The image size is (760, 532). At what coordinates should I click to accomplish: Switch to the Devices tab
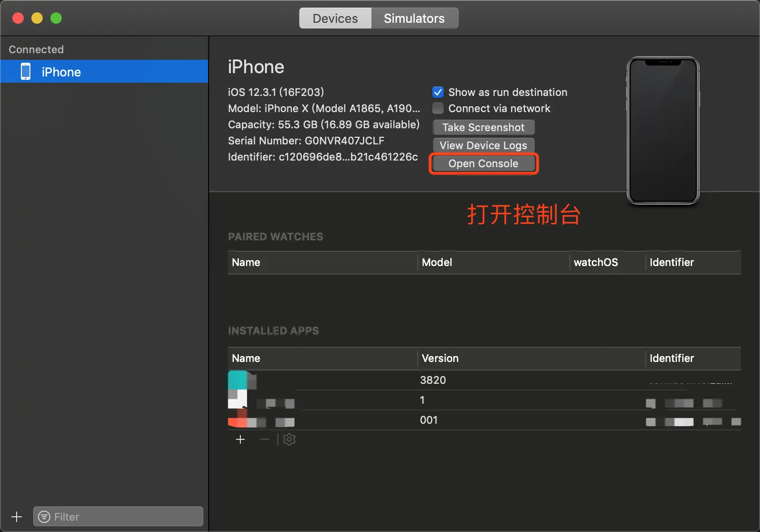335,19
